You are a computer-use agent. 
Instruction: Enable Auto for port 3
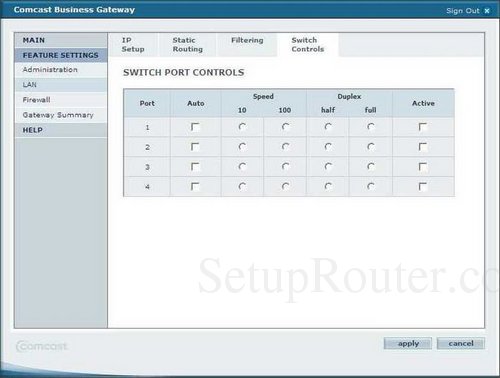pyautogui.click(x=195, y=167)
